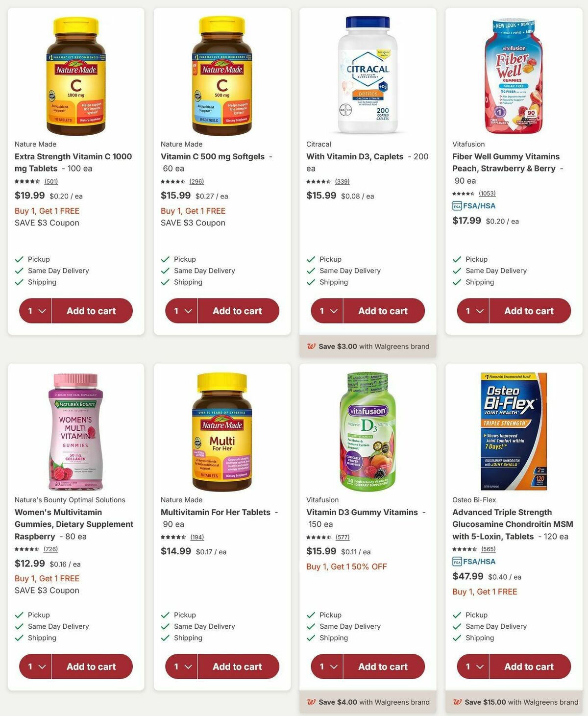
Task: Click the Pickup checkmark under Citracal caplets
Action: [312, 259]
